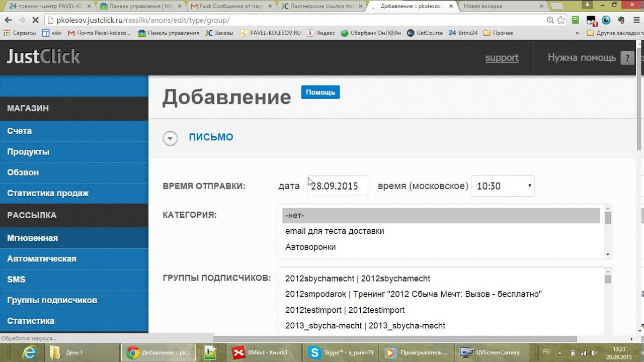Switch the RU language indicator in tray
The width and height of the screenshot is (644, 362).
(547, 352)
